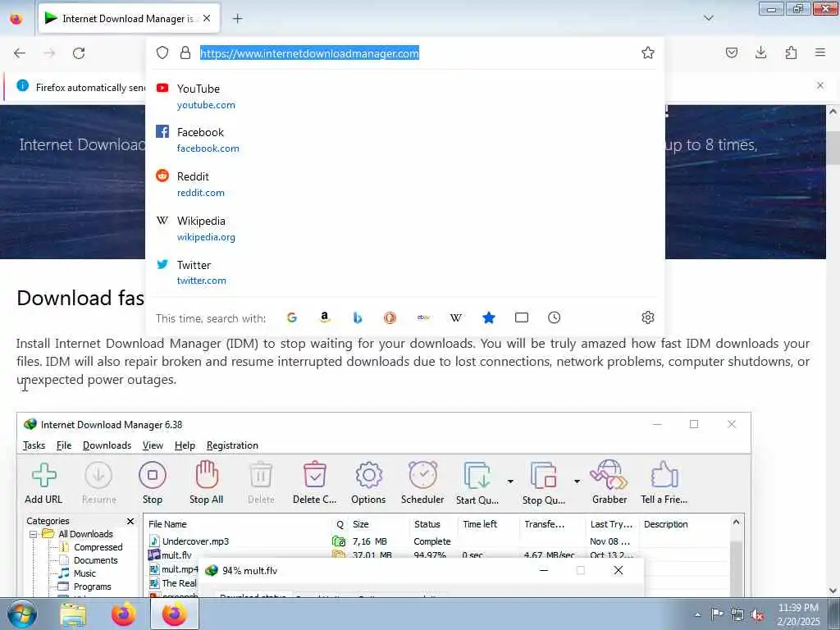Collapse the All Downloads tree node
This screenshot has width=840, height=630.
(33, 534)
